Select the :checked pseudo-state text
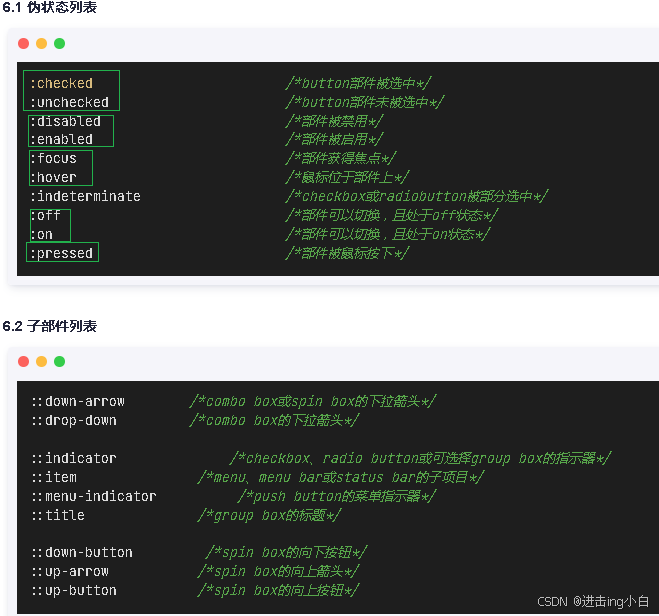Screen dimensions: 659x616 tap(61, 83)
